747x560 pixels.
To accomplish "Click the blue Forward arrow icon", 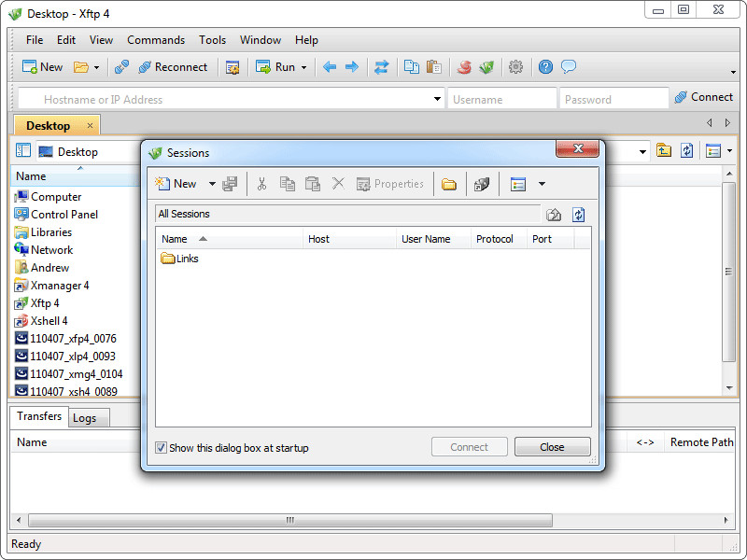I will click(x=352, y=67).
